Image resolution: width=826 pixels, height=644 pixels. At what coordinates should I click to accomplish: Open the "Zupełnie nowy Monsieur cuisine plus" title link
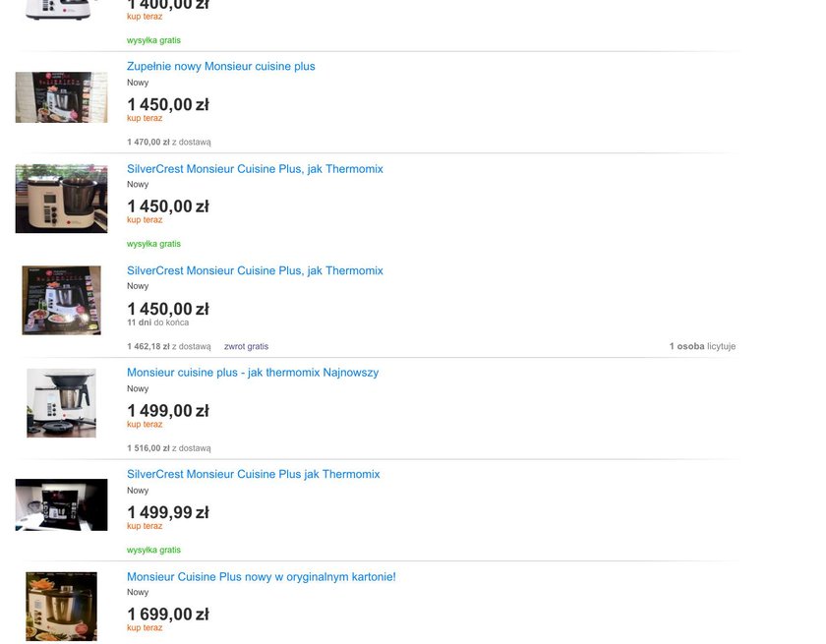coord(220,67)
